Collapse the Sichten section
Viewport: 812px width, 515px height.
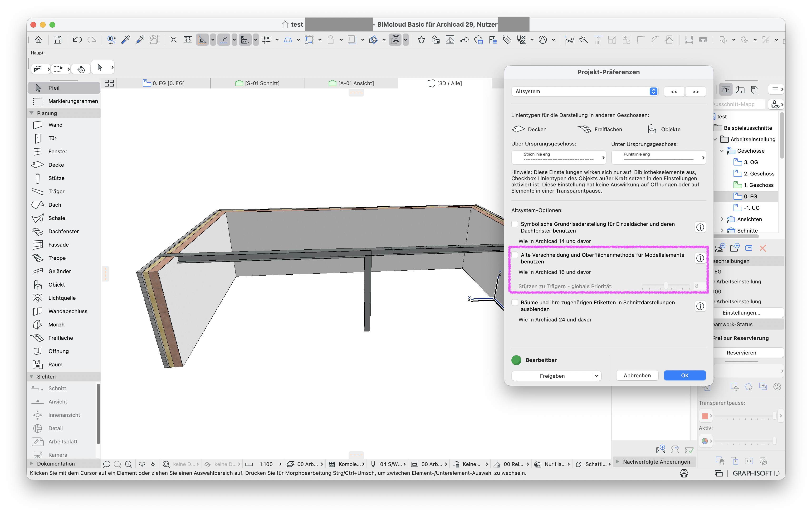click(32, 376)
